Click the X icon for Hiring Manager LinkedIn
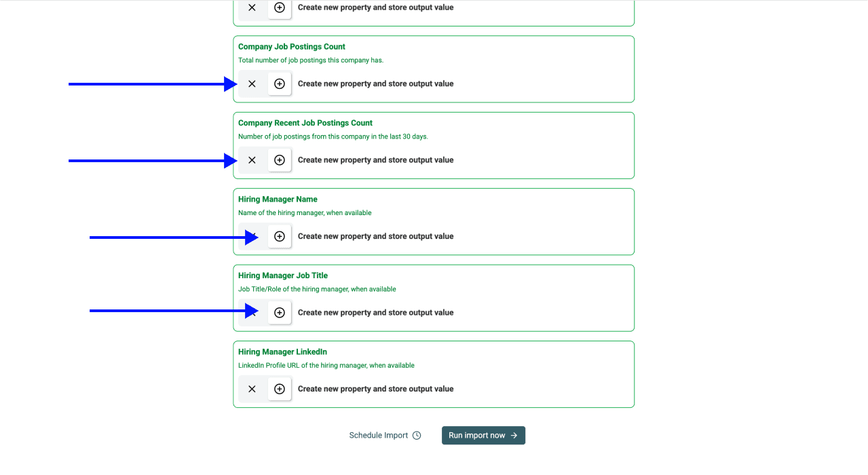 [x=252, y=389]
